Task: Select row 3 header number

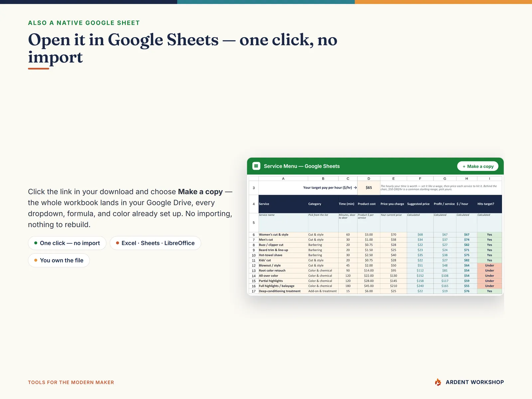Action: tap(254, 188)
